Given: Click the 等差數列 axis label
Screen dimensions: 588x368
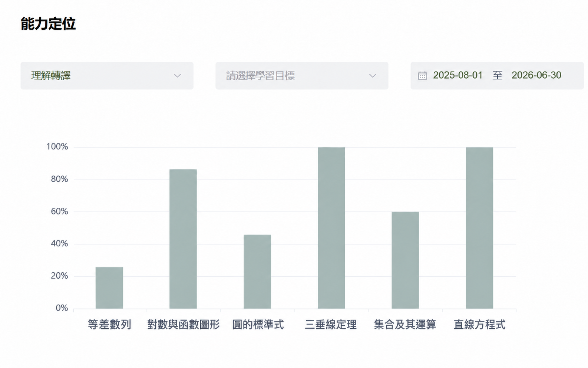Looking at the screenshot, I should 109,325.
